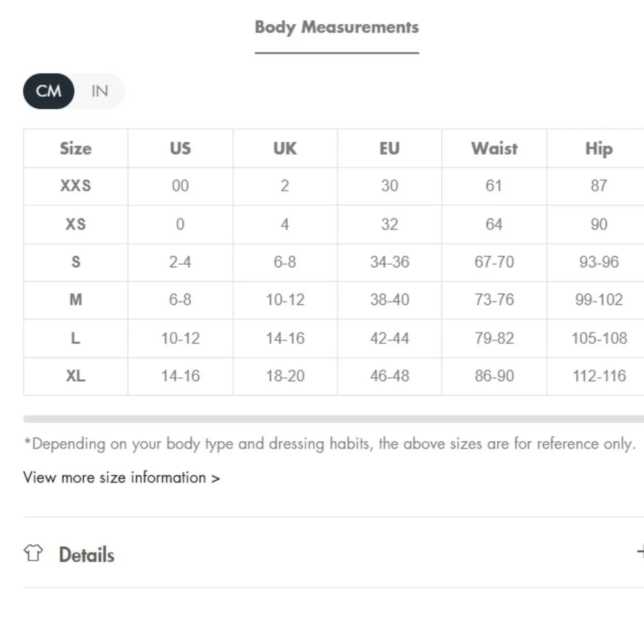644x644 pixels.
Task: Click the t-shirt icon beside Details
Action: (33, 553)
